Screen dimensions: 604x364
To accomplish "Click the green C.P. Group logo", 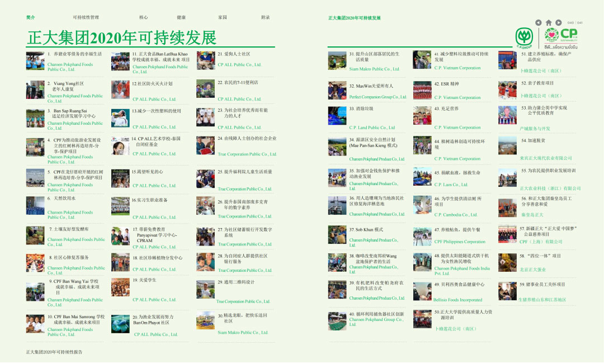I will pyautogui.click(x=524, y=37).
